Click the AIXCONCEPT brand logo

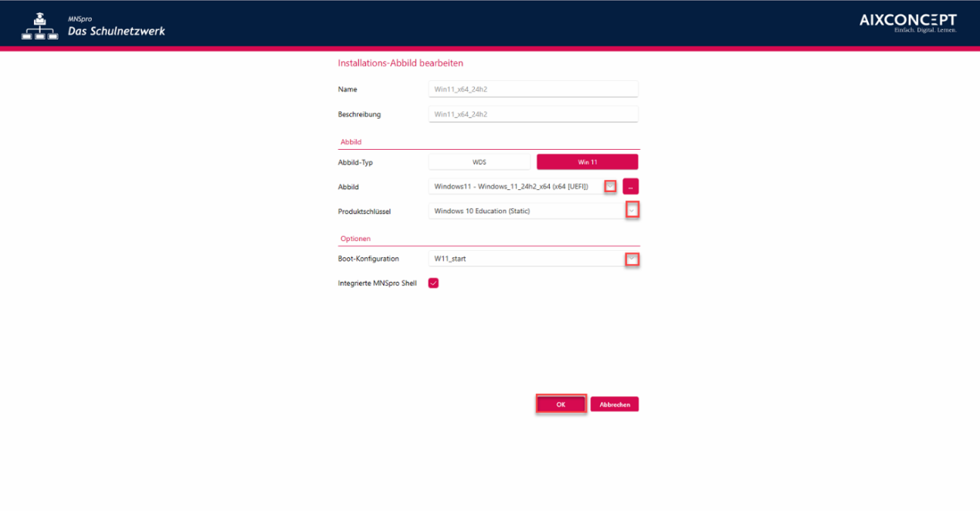(907, 22)
